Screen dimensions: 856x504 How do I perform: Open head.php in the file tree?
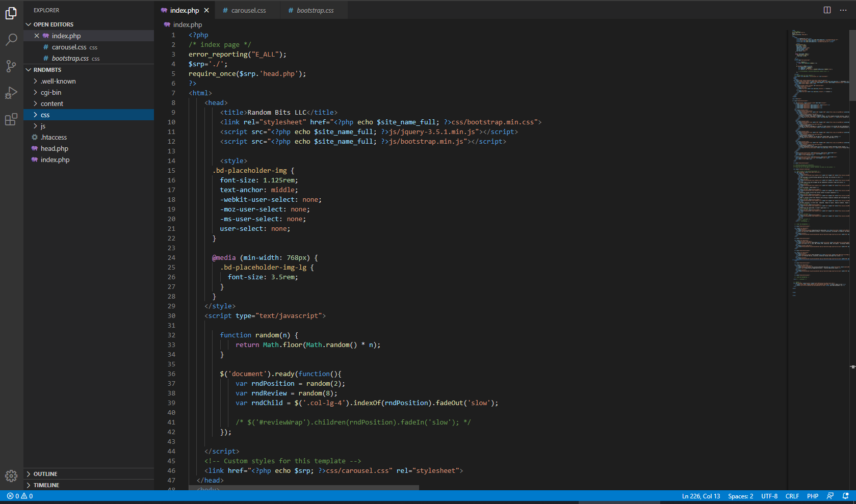point(89,148)
